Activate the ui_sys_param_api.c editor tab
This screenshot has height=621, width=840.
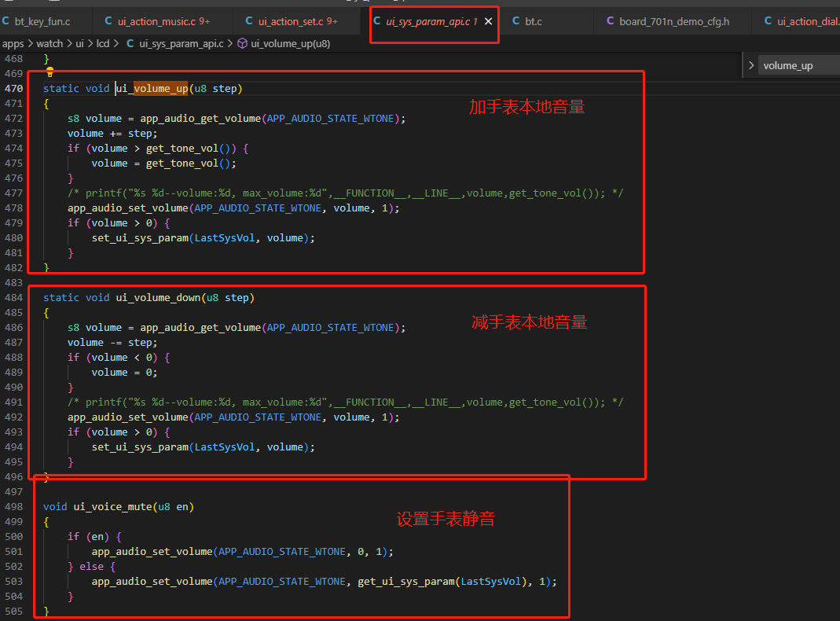pos(431,21)
